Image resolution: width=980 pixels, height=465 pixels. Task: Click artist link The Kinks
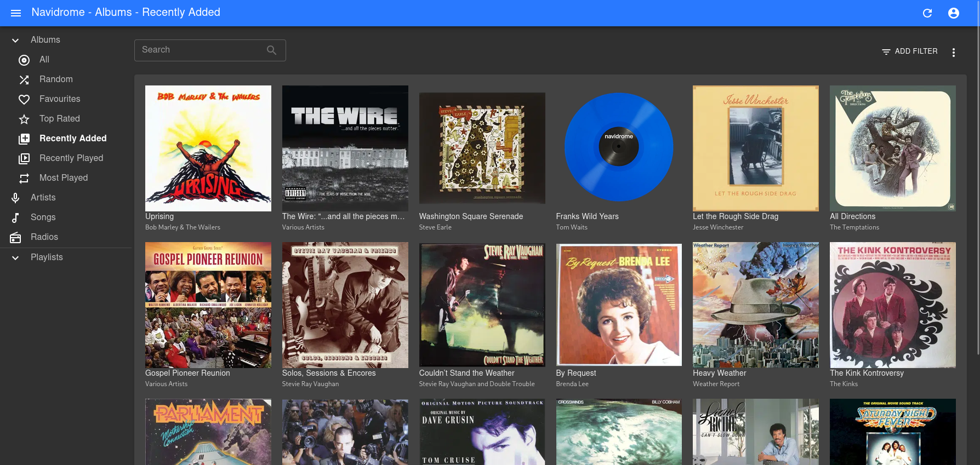point(844,384)
